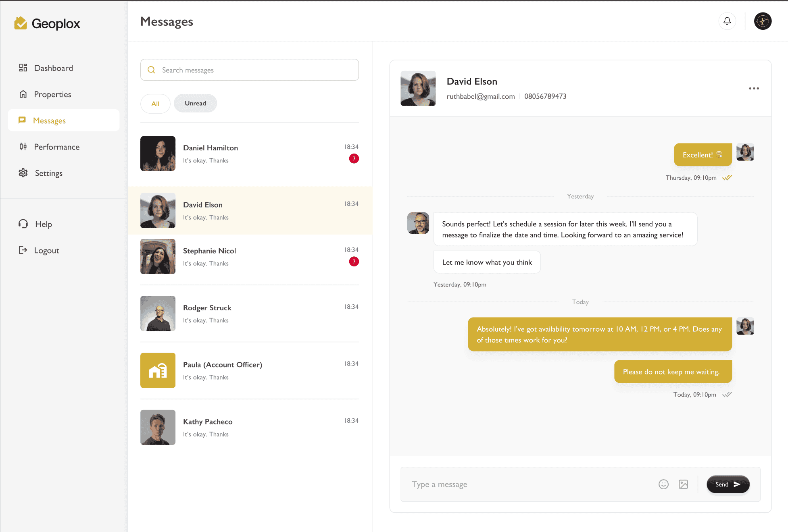
Task: Click the Settings gear icon
Action: click(23, 173)
